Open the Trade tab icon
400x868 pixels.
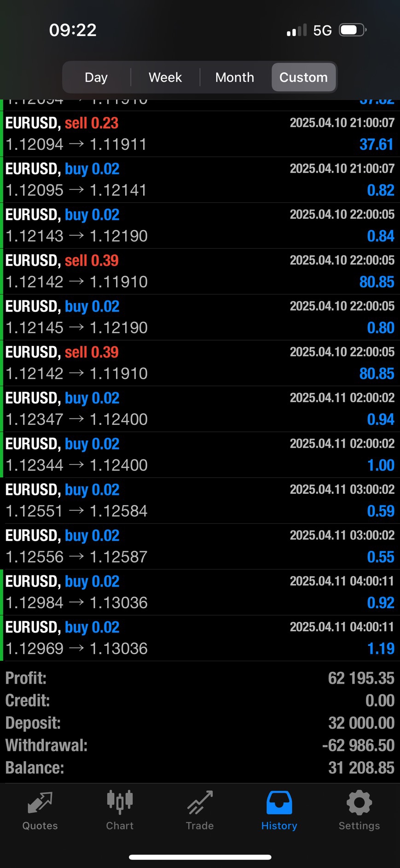pyautogui.click(x=200, y=803)
